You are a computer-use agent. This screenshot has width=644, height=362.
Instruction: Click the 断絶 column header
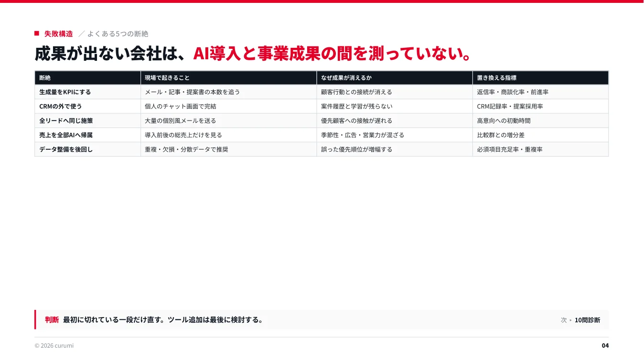[87, 77]
